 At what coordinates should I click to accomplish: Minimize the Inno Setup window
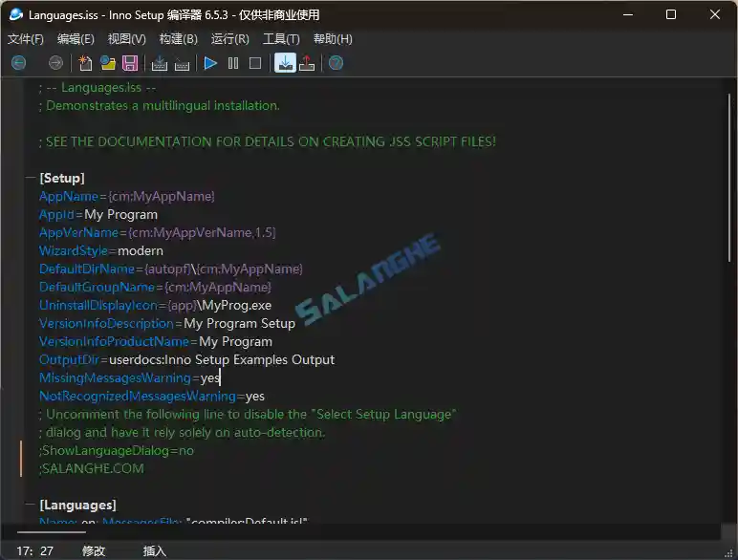pos(628,14)
